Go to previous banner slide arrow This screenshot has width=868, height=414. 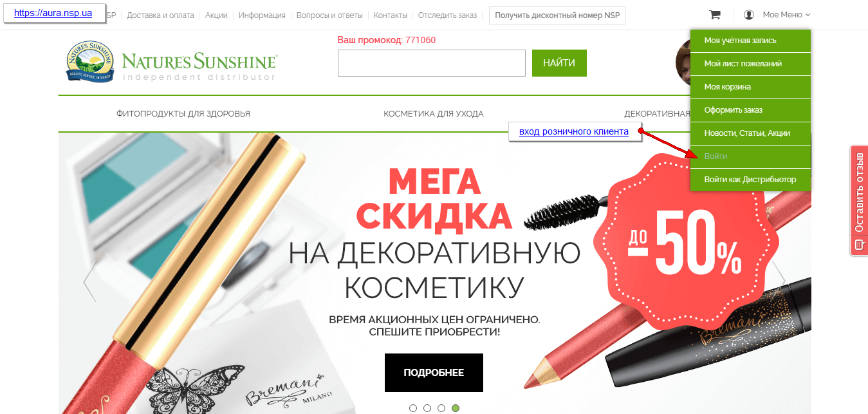(x=89, y=281)
